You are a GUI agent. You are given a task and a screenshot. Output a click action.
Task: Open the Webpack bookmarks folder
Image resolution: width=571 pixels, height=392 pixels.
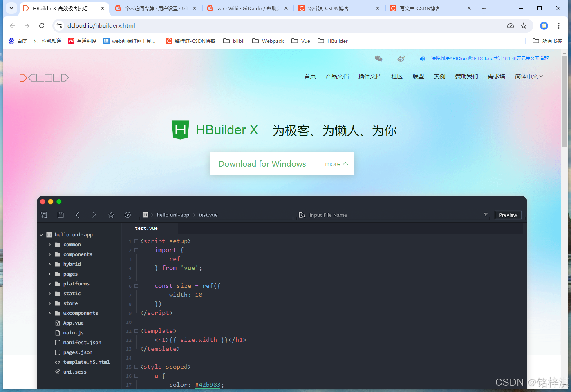coord(268,41)
